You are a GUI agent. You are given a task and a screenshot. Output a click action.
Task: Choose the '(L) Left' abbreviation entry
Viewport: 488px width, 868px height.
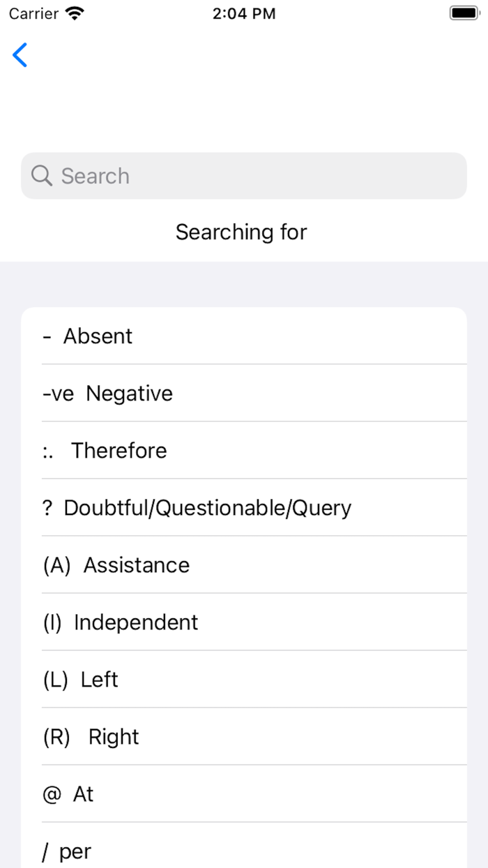tap(244, 679)
